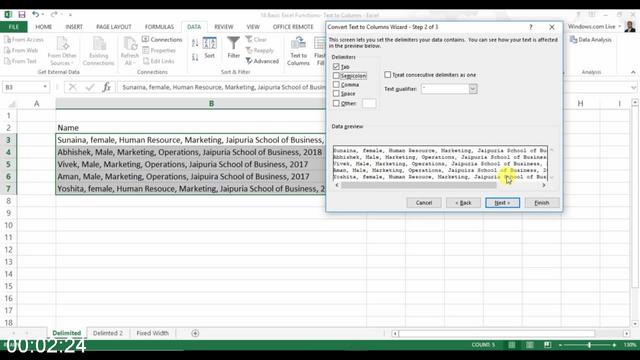This screenshot has width=640, height=360.
Task: Click the Save icon in quick access toolbar
Action: [x=22, y=15]
